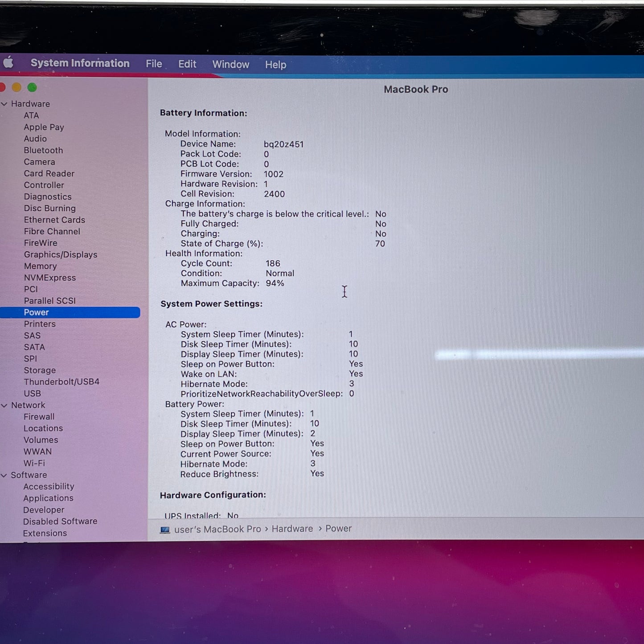The width and height of the screenshot is (644, 644).
Task: Select SAS in the sidebar
Action: click(x=32, y=336)
